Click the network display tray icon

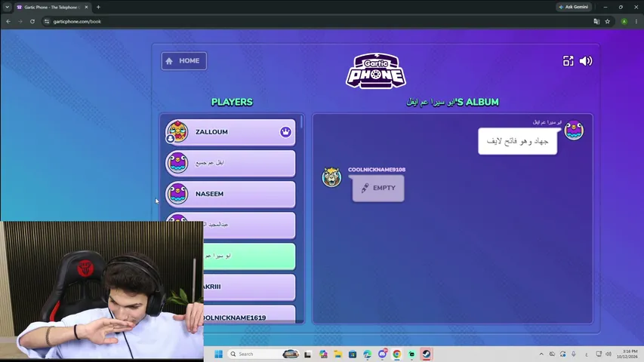(599, 354)
